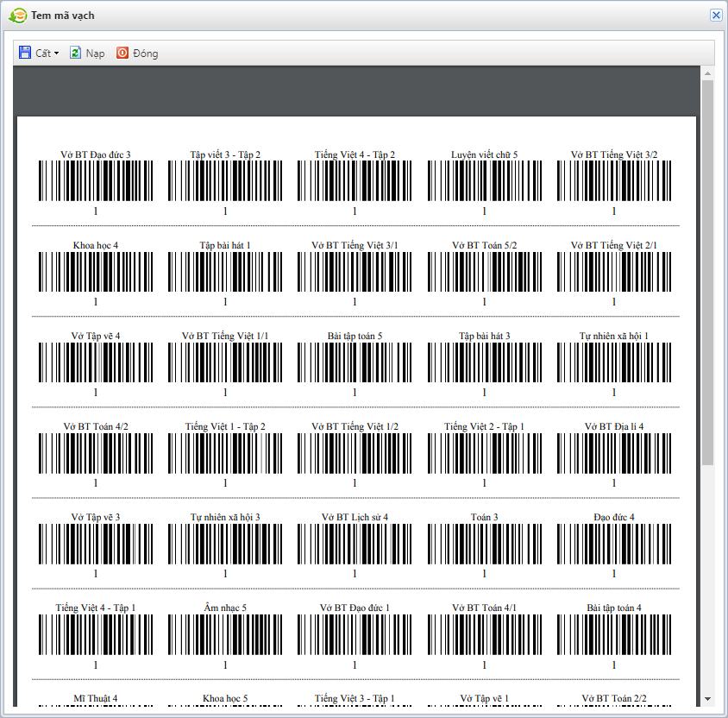The height and width of the screenshot is (718, 728).
Task: Click barcode under Tiếng Việt 4 - Tập 2
Action: 355,180
